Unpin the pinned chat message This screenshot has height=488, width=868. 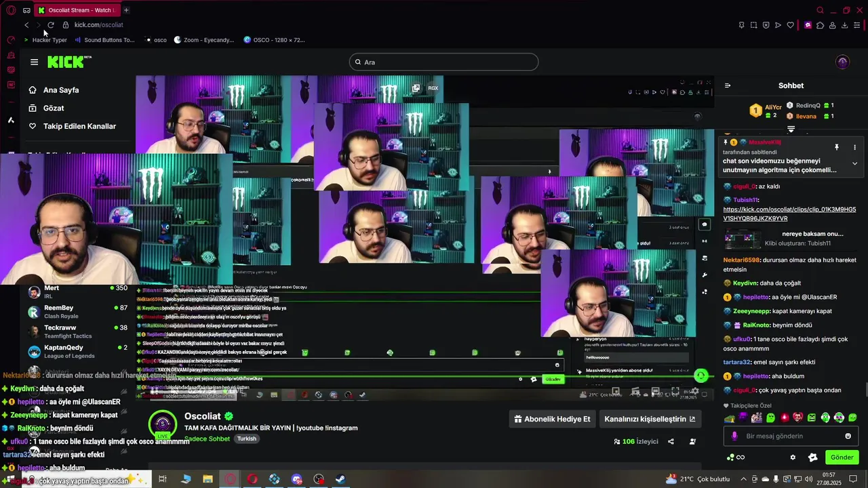pyautogui.click(x=836, y=147)
